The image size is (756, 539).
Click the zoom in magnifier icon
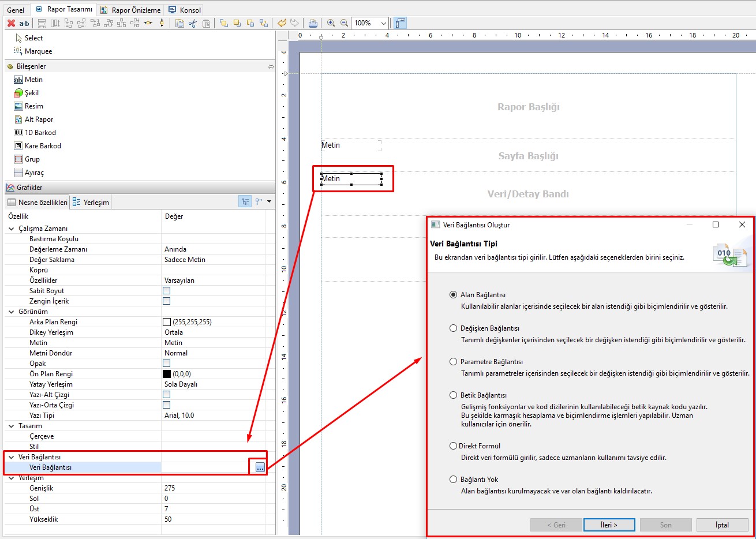coord(331,23)
